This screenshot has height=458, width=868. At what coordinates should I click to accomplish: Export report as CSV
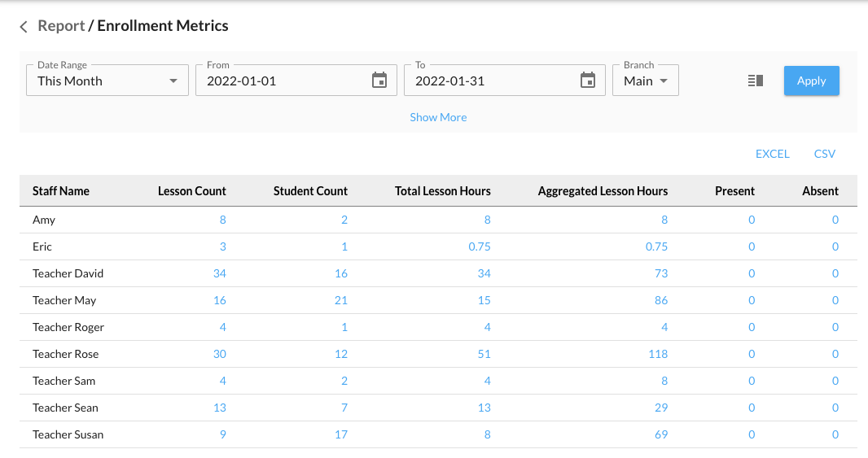(x=824, y=154)
